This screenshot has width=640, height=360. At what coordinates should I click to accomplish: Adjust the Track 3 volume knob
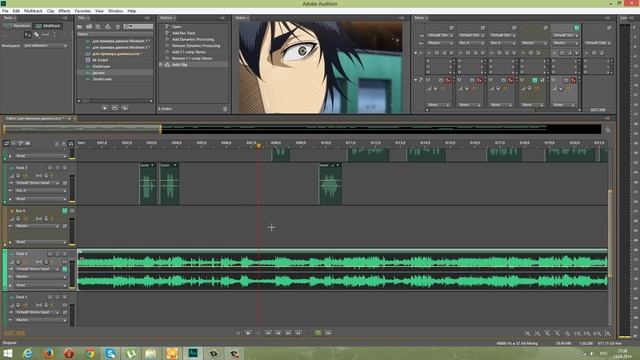coord(18,176)
